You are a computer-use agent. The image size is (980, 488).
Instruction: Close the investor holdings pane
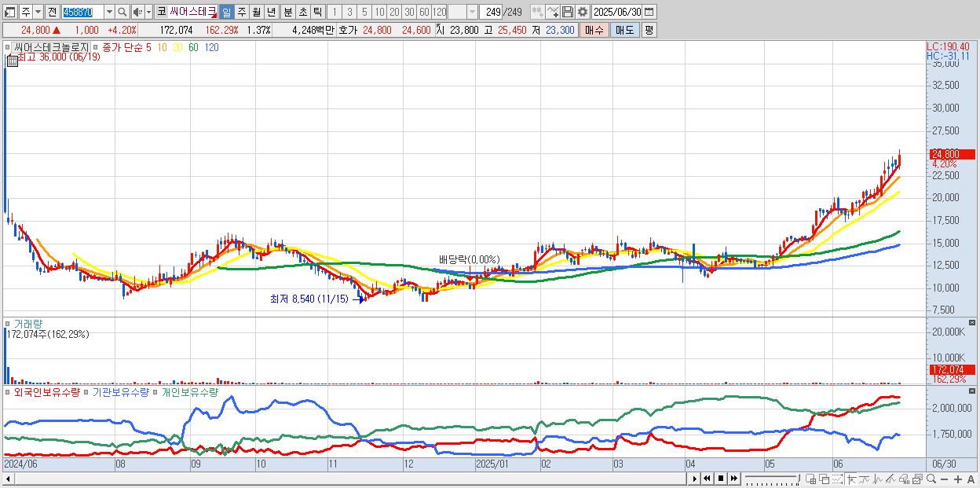coord(972,391)
